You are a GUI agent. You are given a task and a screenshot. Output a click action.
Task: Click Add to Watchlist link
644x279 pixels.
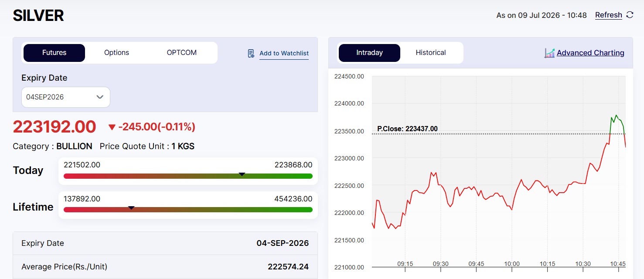(284, 53)
